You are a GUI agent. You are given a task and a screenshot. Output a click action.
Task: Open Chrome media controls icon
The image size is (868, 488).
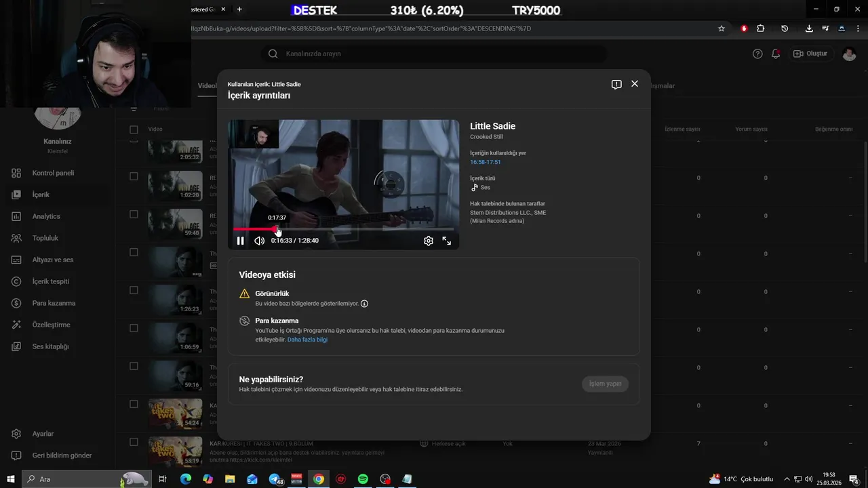tap(825, 28)
